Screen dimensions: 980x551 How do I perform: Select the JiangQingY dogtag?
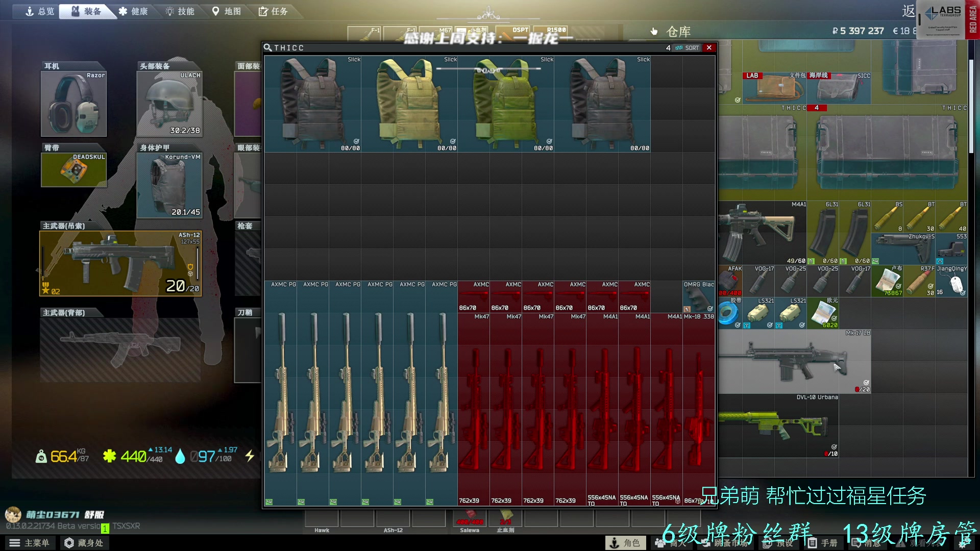click(x=951, y=281)
